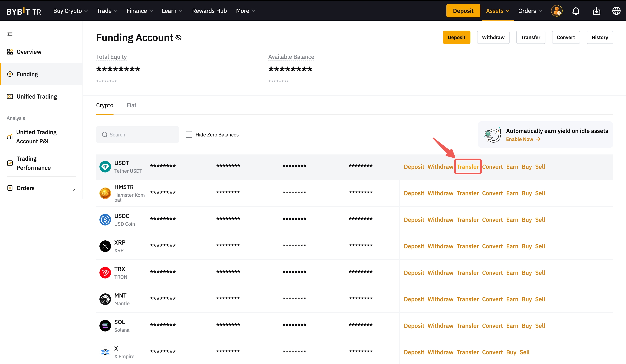The height and width of the screenshot is (364, 626).
Task: Click the TRX TRON coin icon
Action: [x=105, y=273]
